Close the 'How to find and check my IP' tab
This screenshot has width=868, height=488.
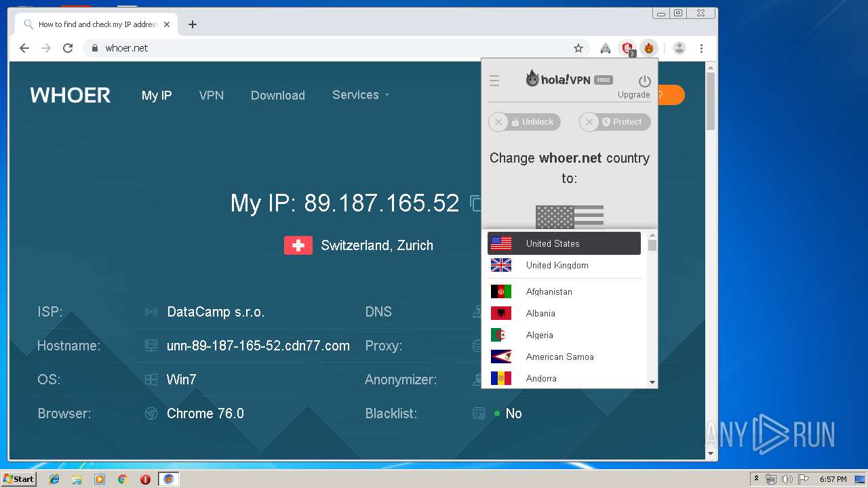click(x=167, y=24)
